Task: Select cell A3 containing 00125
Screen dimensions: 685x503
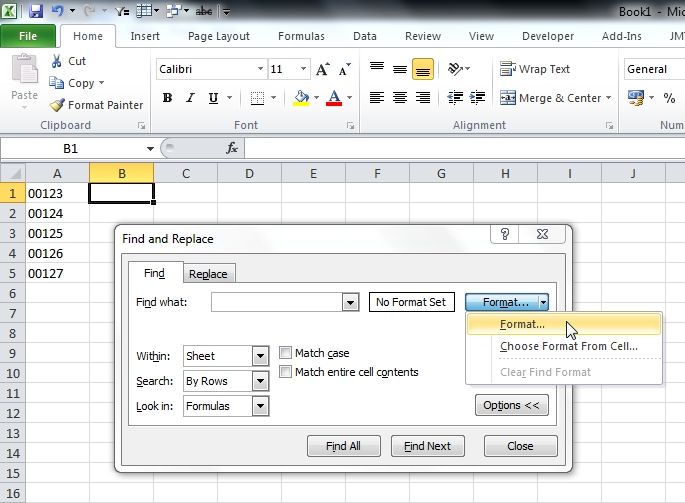Action: (x=58, y=233)
